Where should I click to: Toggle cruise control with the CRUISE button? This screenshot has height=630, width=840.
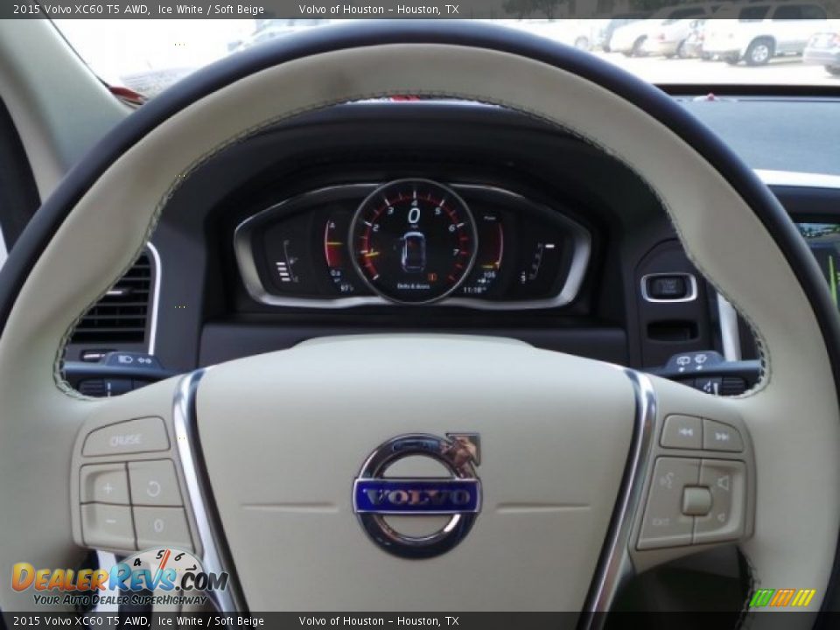pos(125,439)
